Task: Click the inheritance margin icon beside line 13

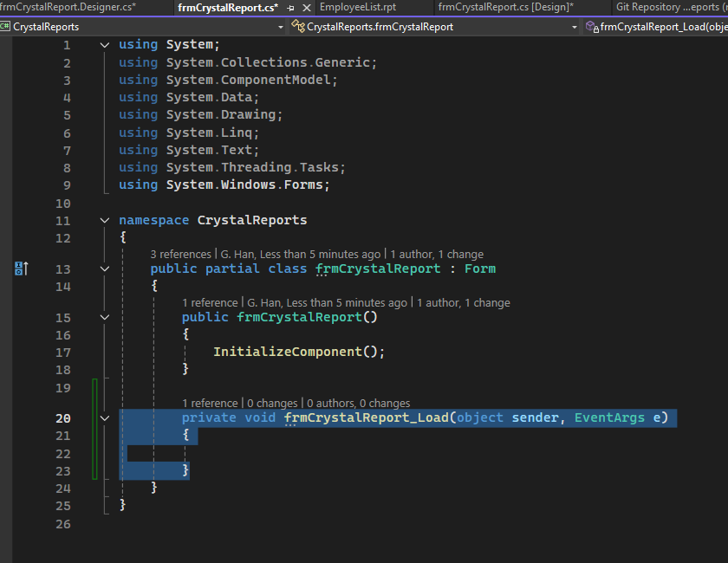Action: (22, 269)
